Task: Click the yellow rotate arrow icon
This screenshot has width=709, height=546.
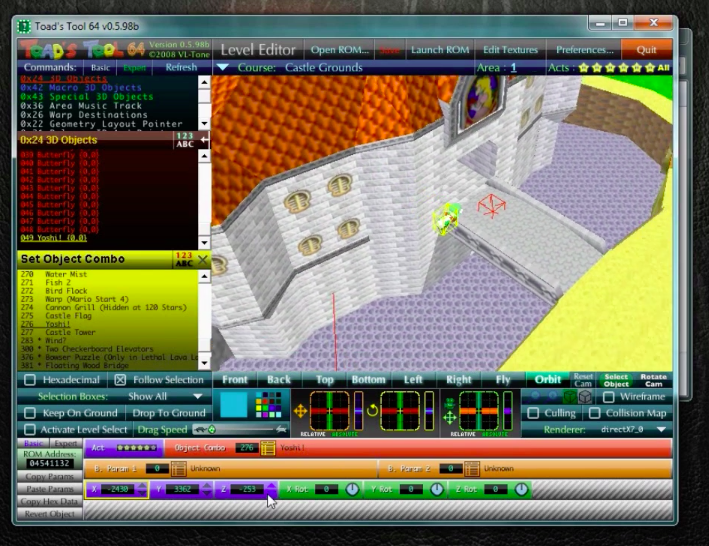Action: 372,411
